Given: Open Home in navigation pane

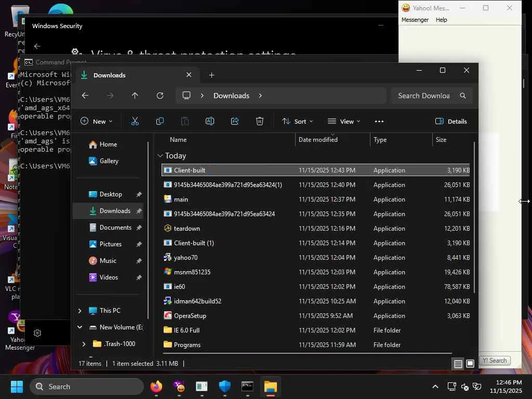Looking at the screenshot, I should [108, 144].
